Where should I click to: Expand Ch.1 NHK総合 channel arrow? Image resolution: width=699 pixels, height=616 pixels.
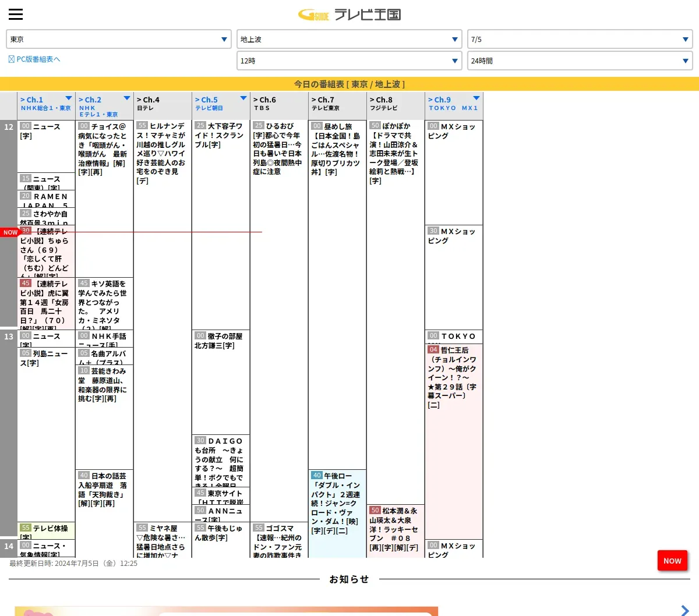69,98
